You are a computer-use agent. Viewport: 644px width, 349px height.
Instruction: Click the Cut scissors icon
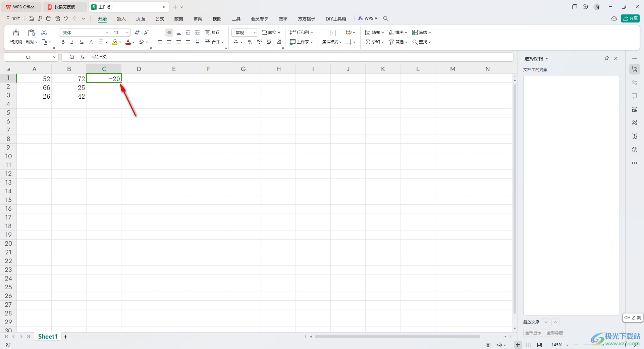(44, 33)
